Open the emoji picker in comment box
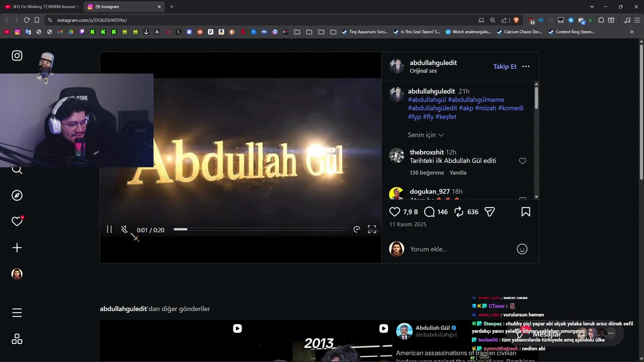644x362 pixels. tap(522, 249)
